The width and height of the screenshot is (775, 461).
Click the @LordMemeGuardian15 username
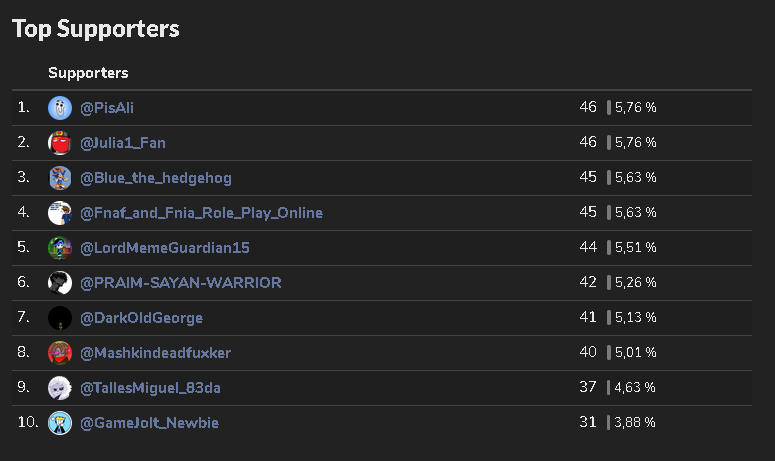click(x=165, y=248)
